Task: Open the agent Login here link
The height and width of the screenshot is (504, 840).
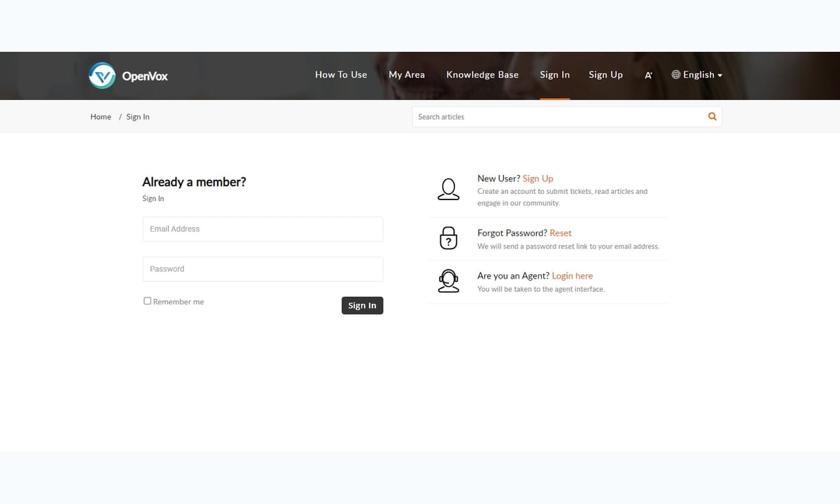Action: pyautogui.click(x=573, y=276)
